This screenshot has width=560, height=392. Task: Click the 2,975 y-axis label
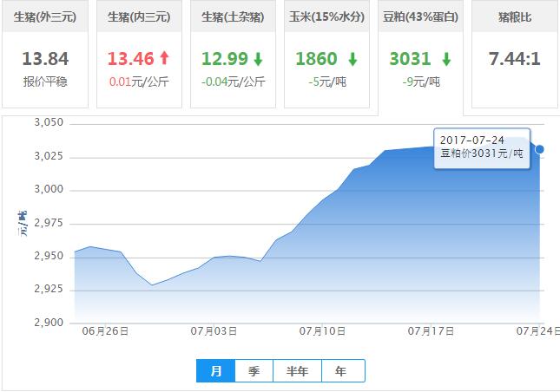[x=49, y=223]
